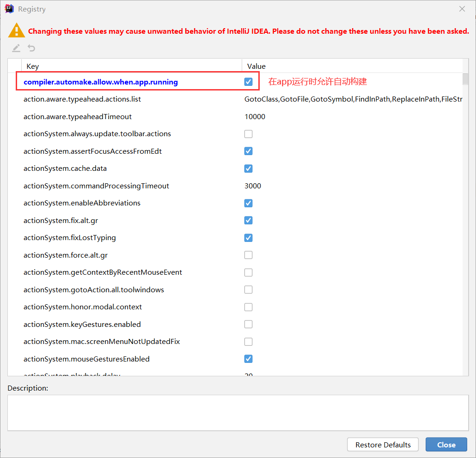Click the Registry title text
Image resolution: width=476 pixels, height=458 pixels.
coord(32,9)
